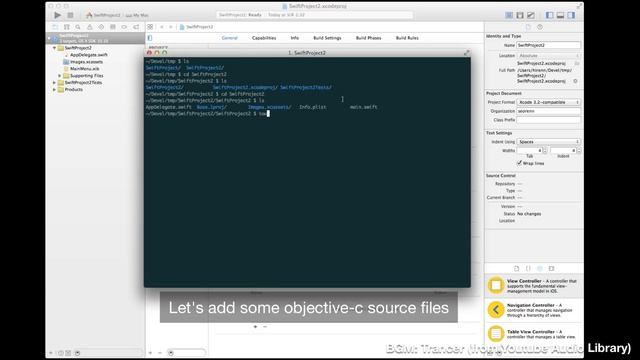The width and height of the screenshot is (640, 360).
Task: Go back using jump bar left arrow
Action: pyautogui.click(x=162, y=27)
